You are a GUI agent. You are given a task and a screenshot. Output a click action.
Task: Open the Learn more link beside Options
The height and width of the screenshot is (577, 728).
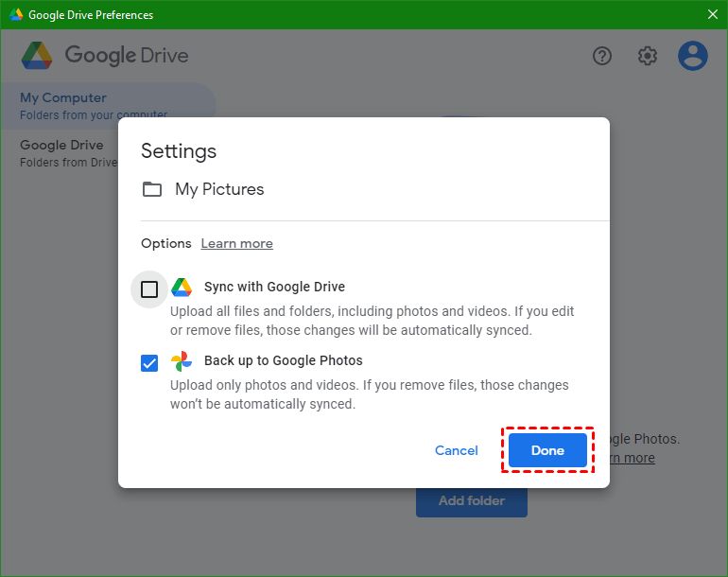tap(236, 244)
